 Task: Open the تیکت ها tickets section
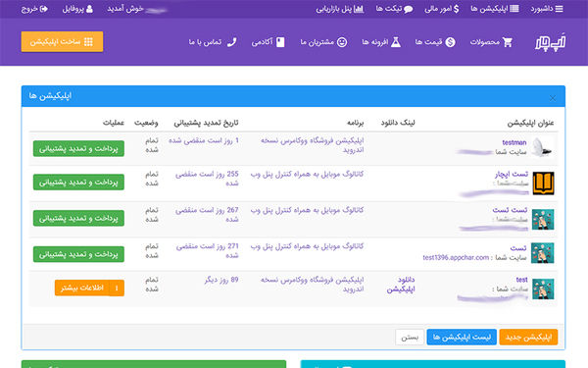point(394,9)
